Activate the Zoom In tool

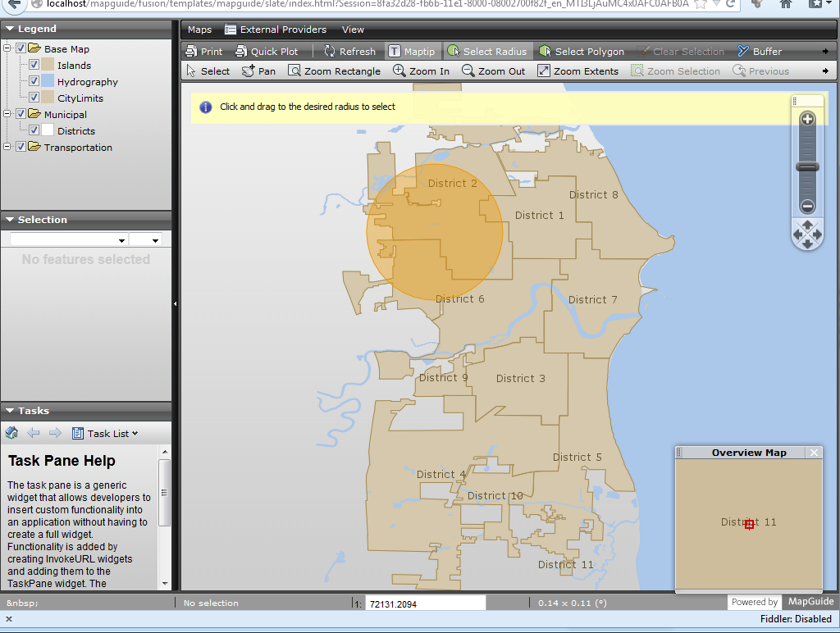point(421,71)
